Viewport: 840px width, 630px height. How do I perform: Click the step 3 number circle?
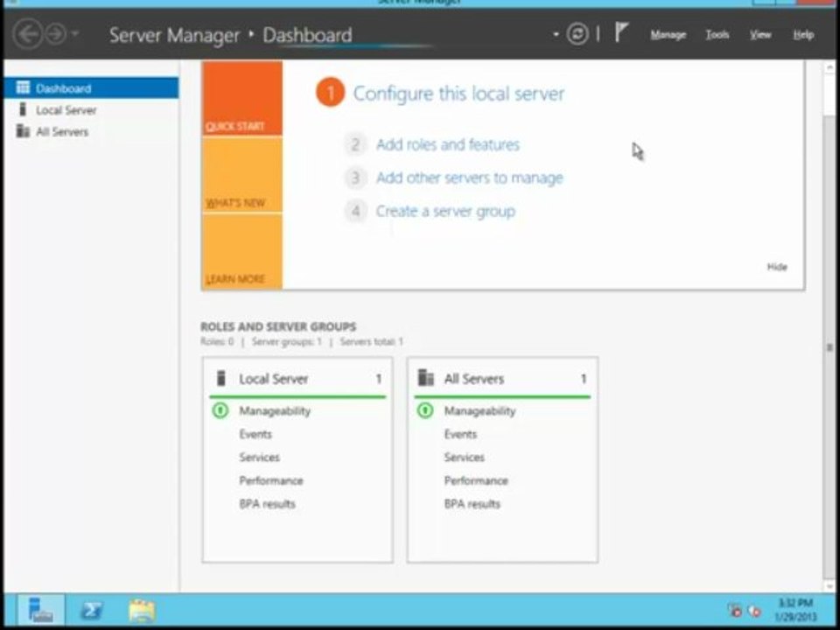coord(355,178)
